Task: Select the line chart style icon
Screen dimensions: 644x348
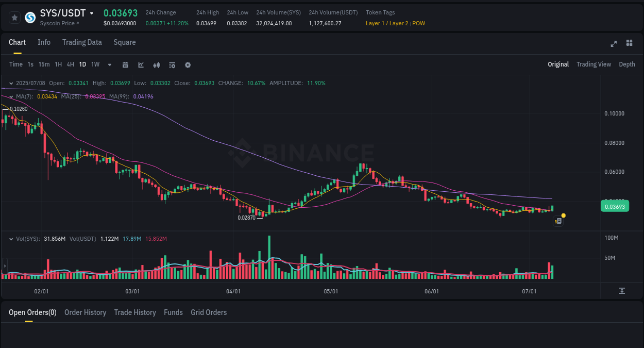Action: (x=141, y=64)
